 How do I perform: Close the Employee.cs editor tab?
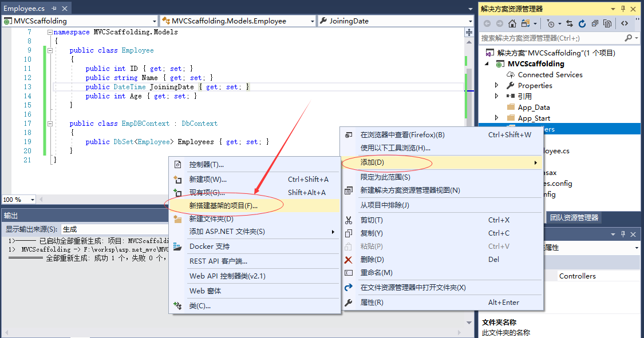coord(64,9)
